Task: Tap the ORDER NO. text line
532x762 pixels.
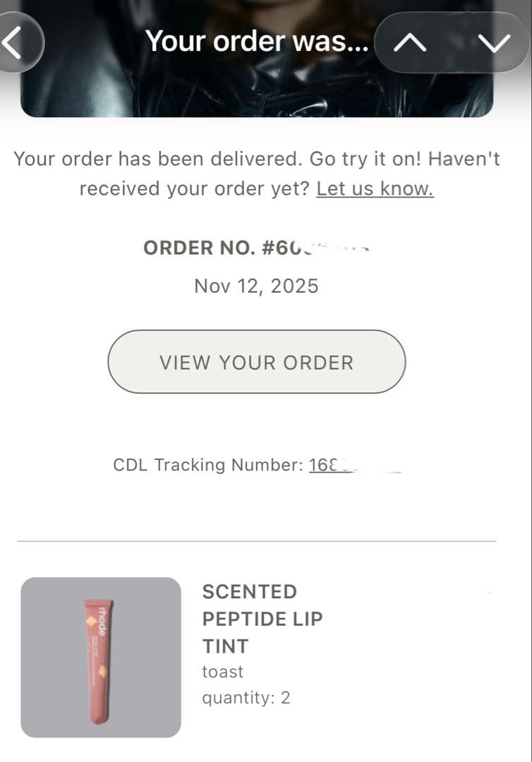Action: coord(256,248)
